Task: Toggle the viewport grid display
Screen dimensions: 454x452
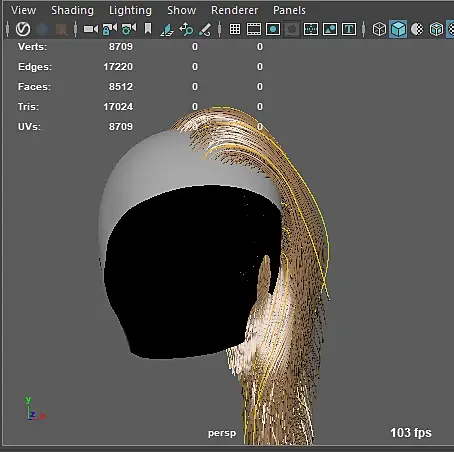Action: tap(235, 29)
